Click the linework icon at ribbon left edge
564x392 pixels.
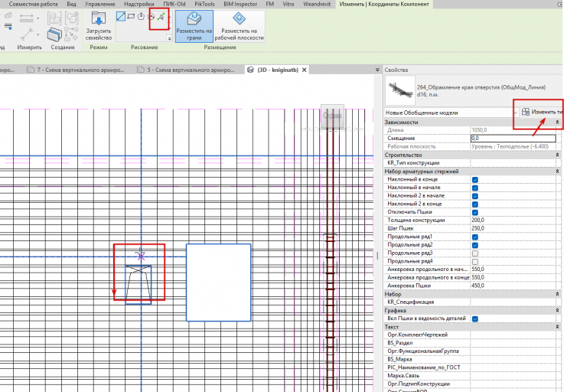tap(8, 26)
